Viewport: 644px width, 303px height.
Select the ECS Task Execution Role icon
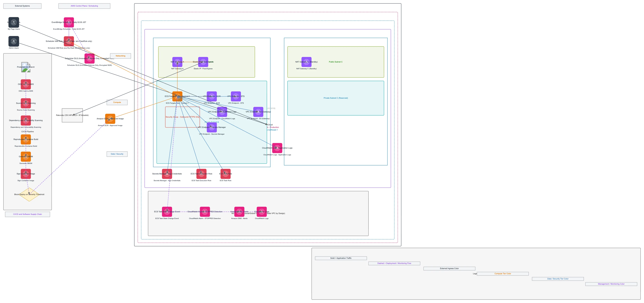(x=201, y=174)
